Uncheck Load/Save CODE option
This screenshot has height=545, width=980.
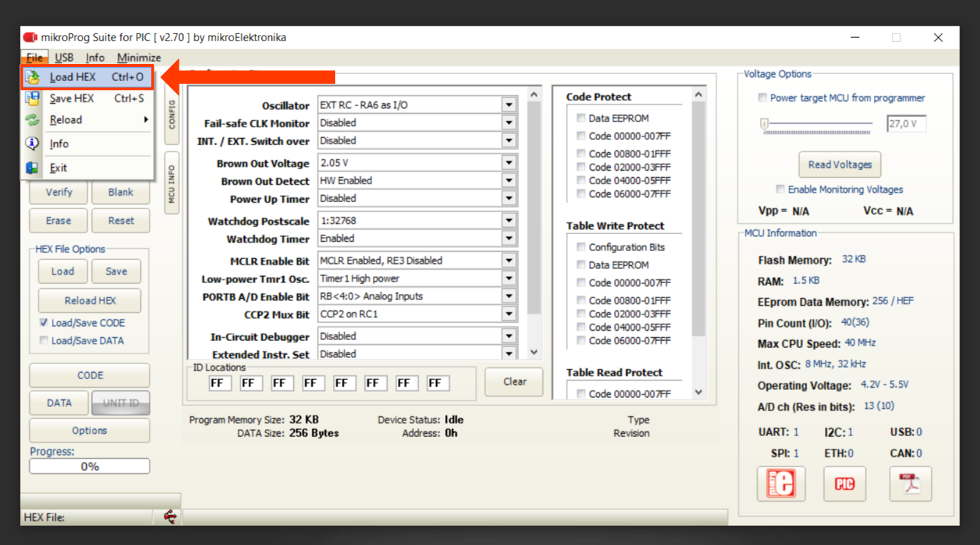click(x=44, y=322)
